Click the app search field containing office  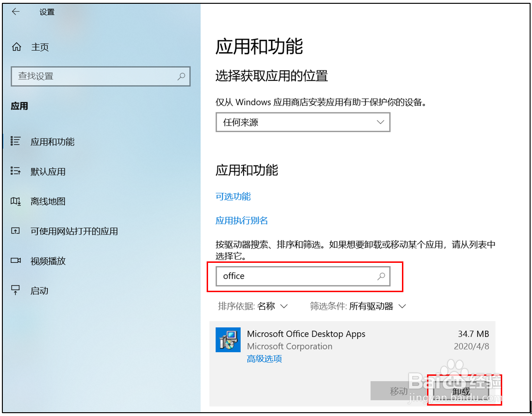303,276
